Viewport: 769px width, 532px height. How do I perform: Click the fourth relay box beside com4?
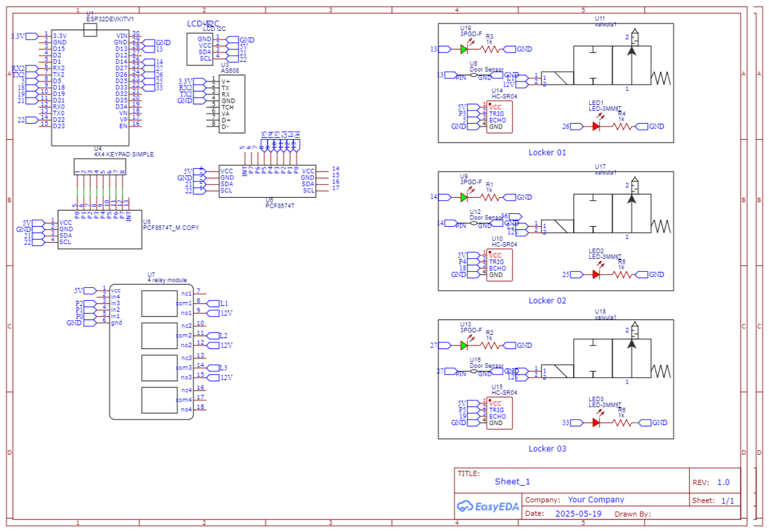(159, 400)
